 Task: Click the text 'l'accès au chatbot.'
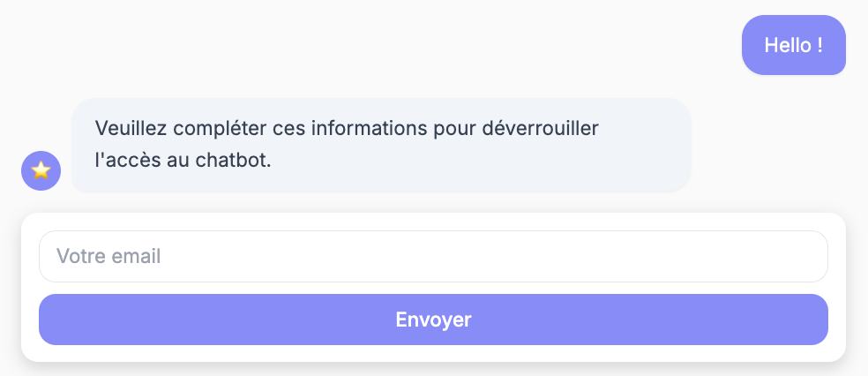click(183, 162)
